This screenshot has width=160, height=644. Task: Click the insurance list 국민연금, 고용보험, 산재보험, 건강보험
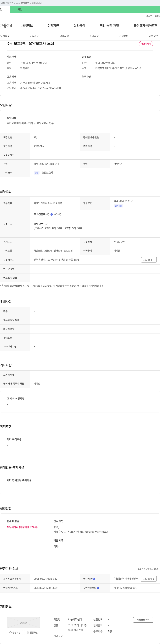tap(53, 251)
